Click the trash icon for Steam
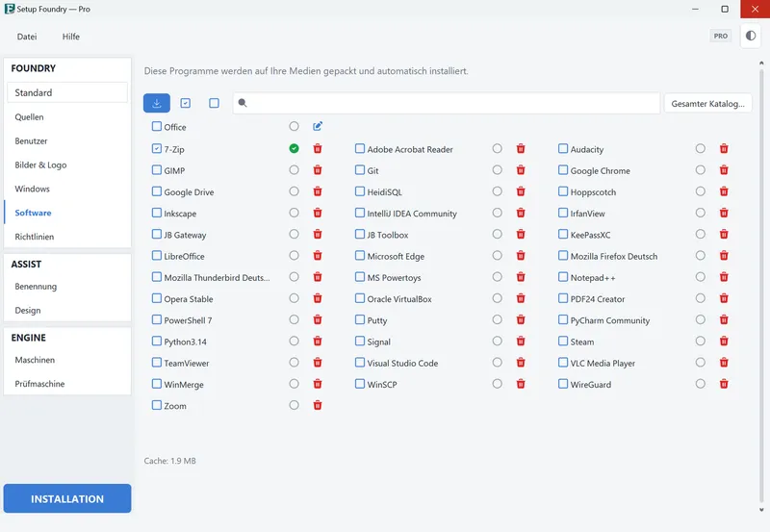 pos(724,342)
